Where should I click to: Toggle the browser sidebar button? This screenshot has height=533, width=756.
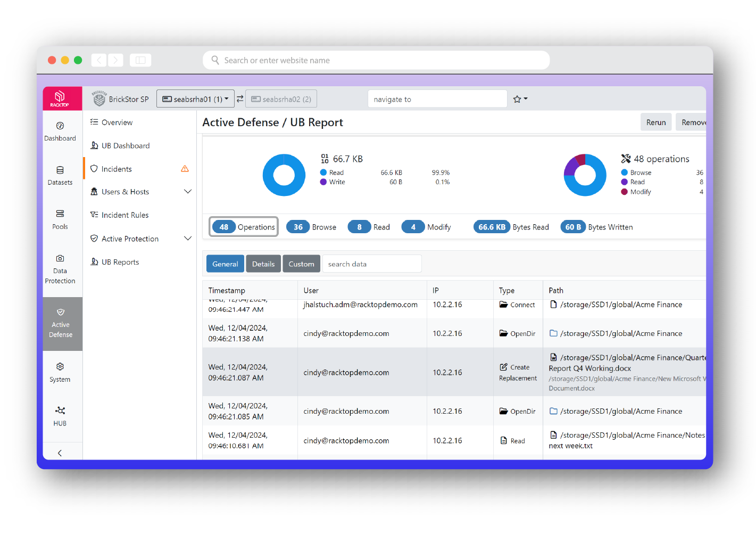(x=140, y=60)
